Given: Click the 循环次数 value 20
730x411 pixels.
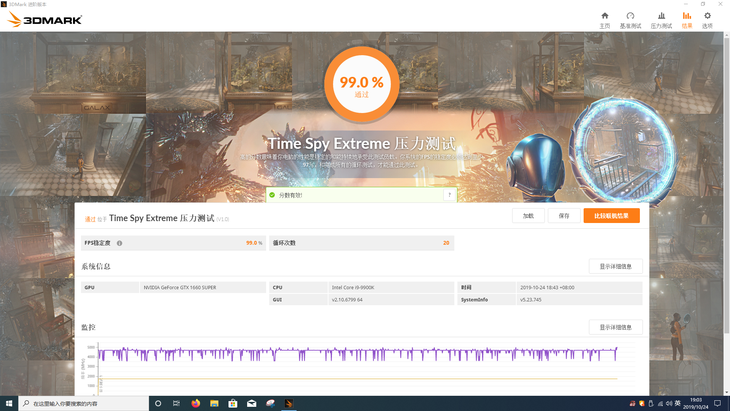Looking at the screenshot, I should pos(446,243).
